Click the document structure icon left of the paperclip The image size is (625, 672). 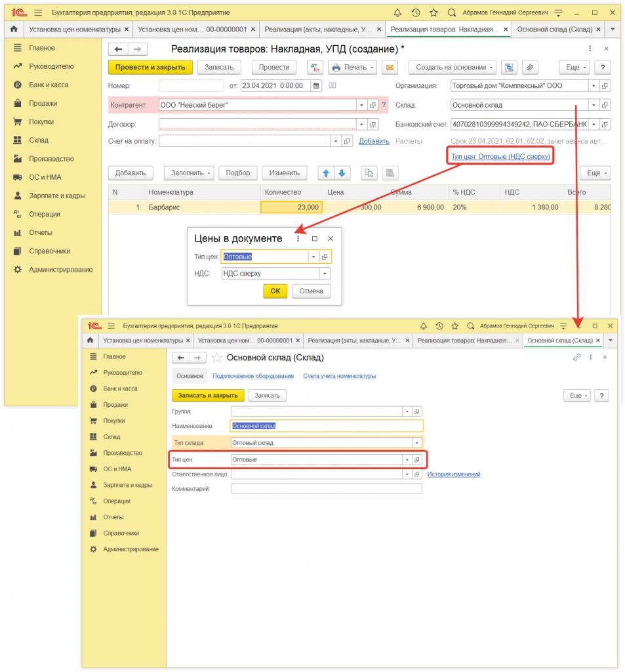(x=509, y=68)
